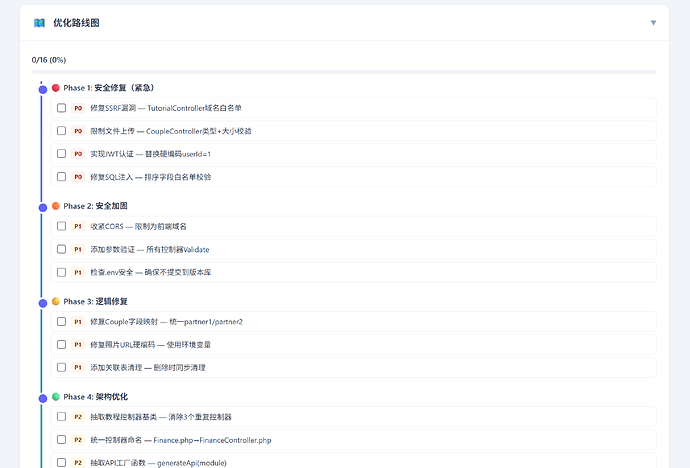Check the 修复照片URL硬编码 checkbox
Image resolution: width=690 pixels, height=468 pixels.
62,344
